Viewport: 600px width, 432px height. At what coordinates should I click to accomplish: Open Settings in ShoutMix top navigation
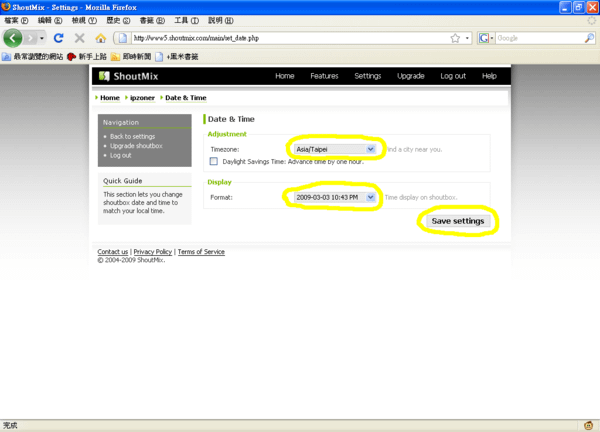coord(367,76)
